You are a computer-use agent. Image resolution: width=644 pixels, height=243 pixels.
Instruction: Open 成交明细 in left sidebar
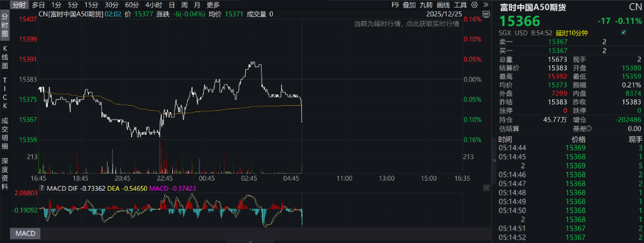coord(5,134)
